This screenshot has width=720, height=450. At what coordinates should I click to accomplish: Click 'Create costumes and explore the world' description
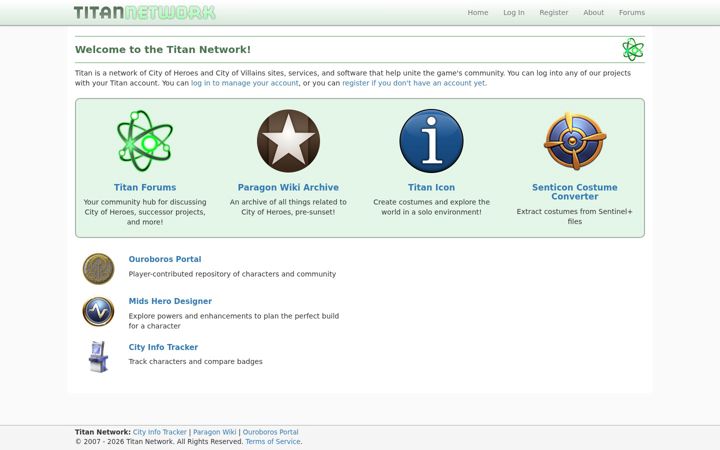pyautogui.click(x=431, y=207)
